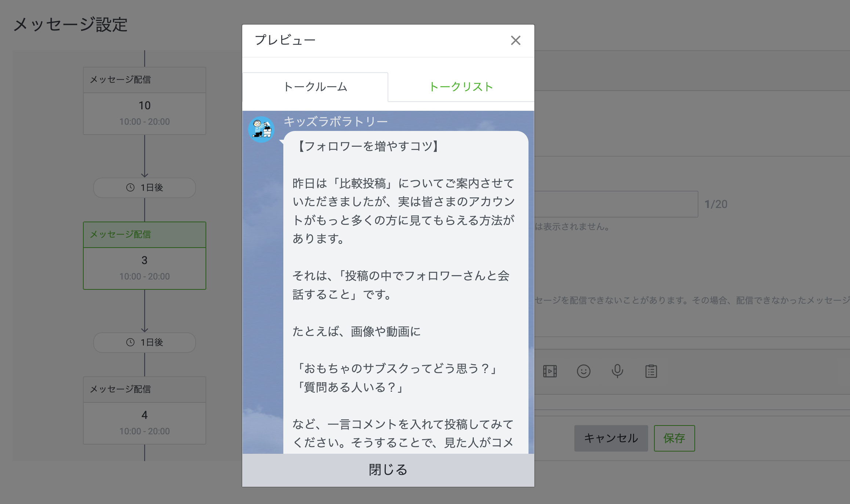Add a voice message with microphone icon
This screenshot has width=850, height=504.
617,371
